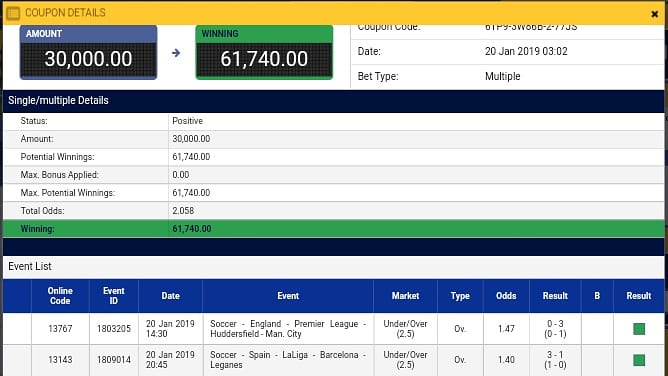Screen dimensions: 668x376
Task: Click the date cell 20 Jan 2019 14:30
Action: [170, 329]
